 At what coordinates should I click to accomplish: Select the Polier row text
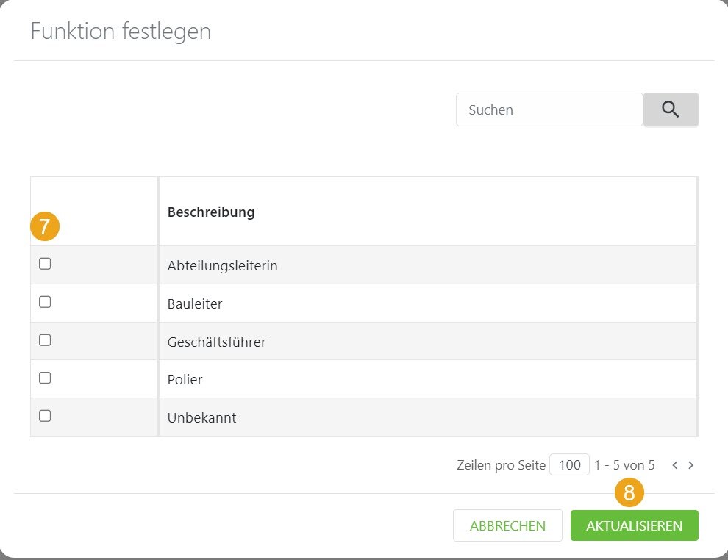[185, 379]
